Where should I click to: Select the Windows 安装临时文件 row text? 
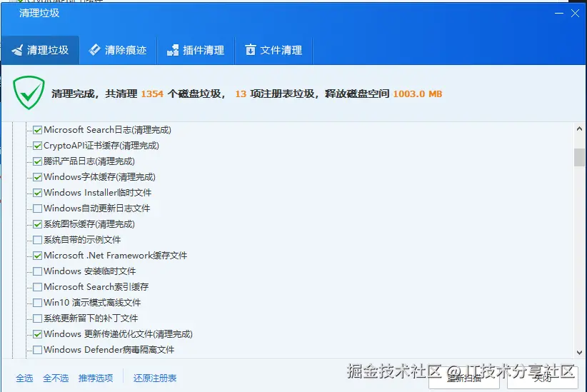90,271
